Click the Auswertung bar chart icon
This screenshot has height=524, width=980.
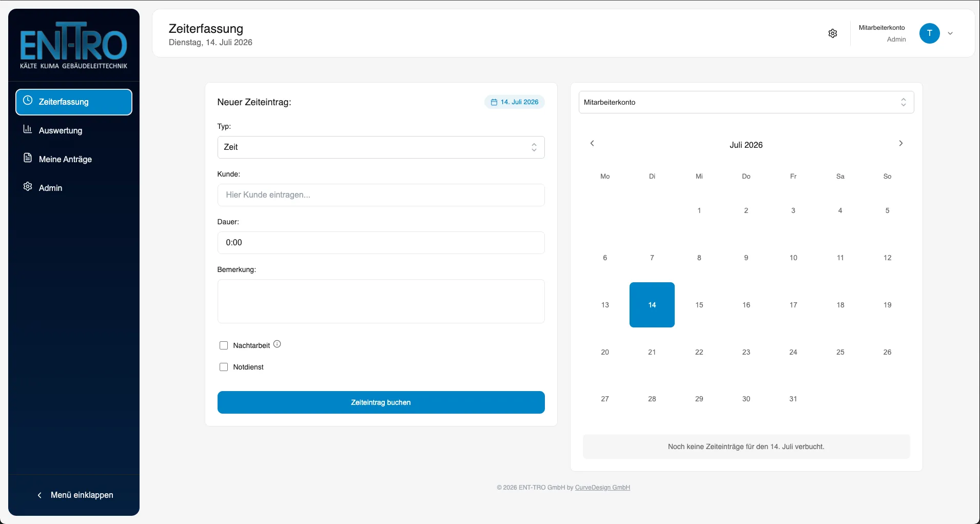pos(28,129)
